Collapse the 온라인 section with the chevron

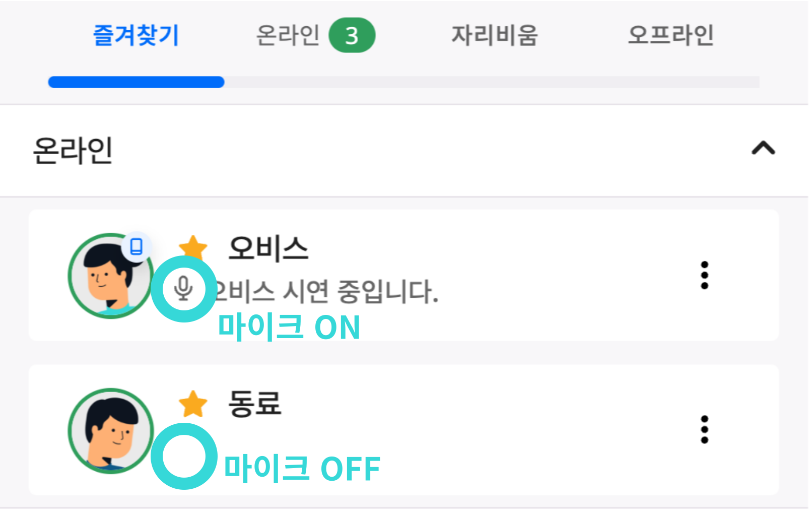[x=763, y=149]
